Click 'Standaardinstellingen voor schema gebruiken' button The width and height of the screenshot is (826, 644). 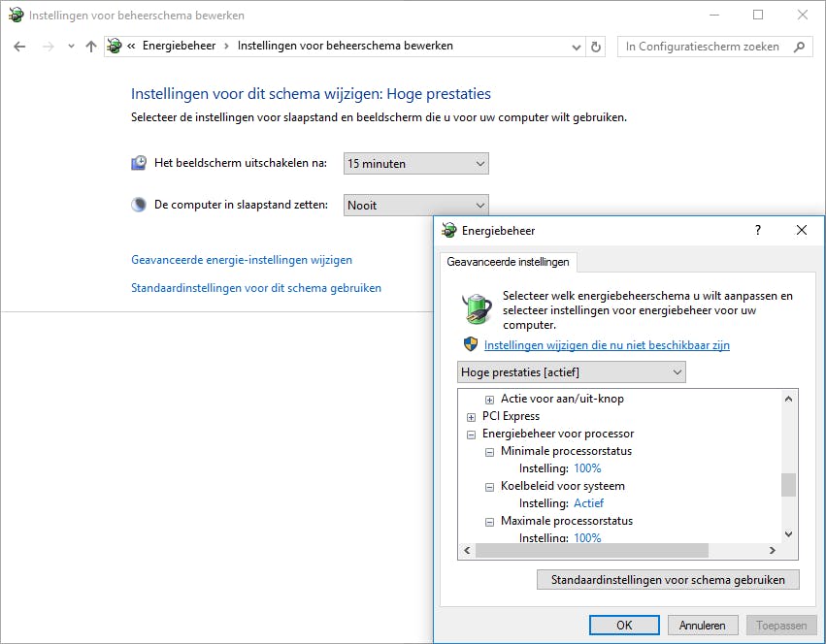click(668, 579)
